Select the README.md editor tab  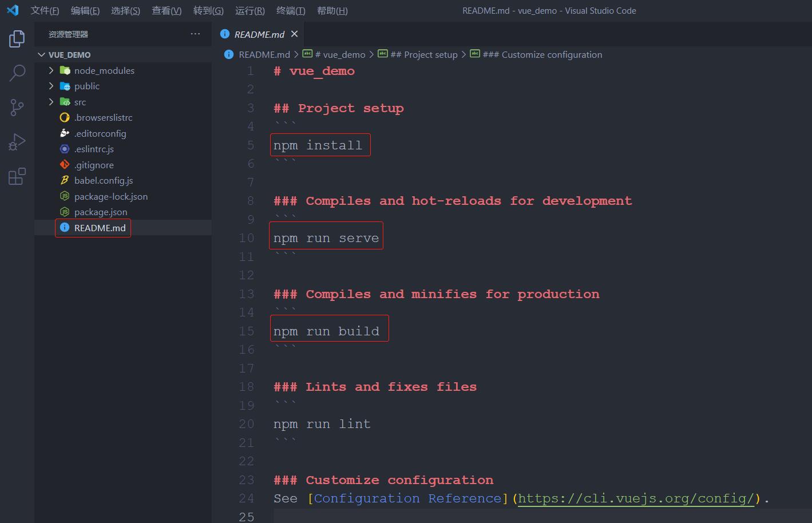[259, 34]
